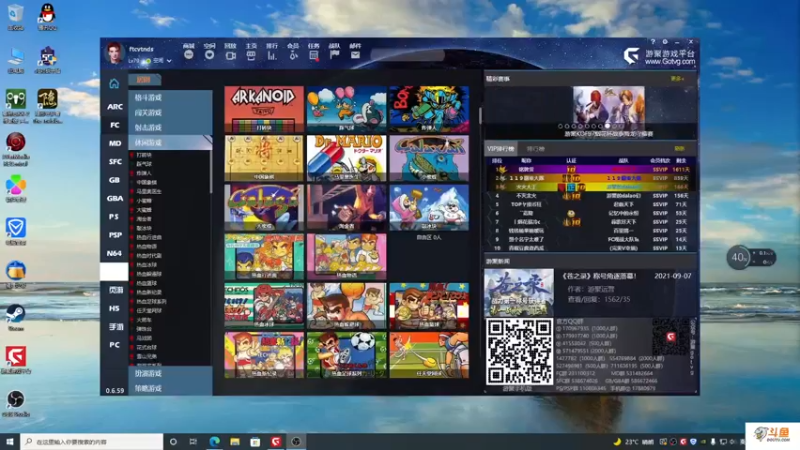Click the Gotvg app taskbar icon

(276, 441)
